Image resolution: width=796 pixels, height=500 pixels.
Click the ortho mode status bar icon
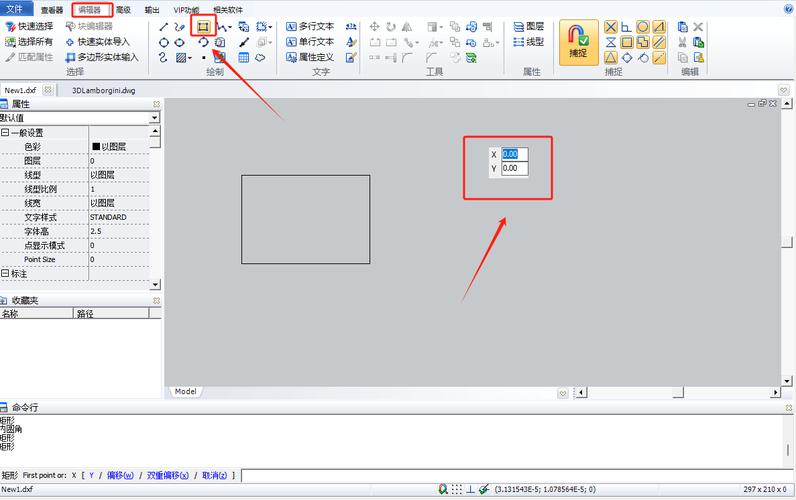click(x=470, y=489)
